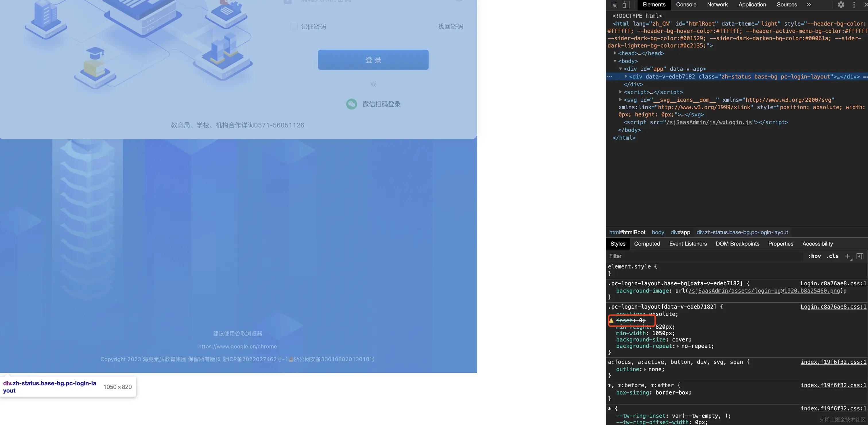
Task: Switch to the Console tab
Action: (x=686, y=5)
